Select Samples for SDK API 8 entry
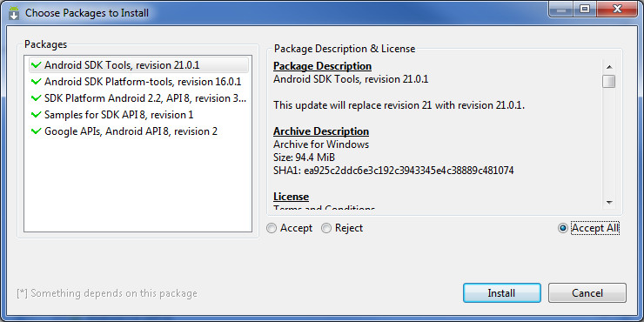The width and height of the screenshot is (644, 322). (x=139, y=115)
